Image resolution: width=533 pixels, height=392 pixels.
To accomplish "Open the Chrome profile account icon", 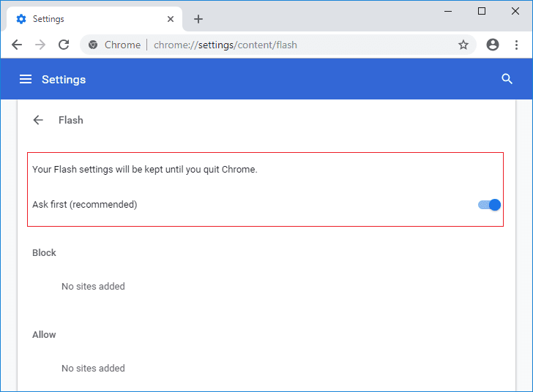I will (x=493, y=45).
